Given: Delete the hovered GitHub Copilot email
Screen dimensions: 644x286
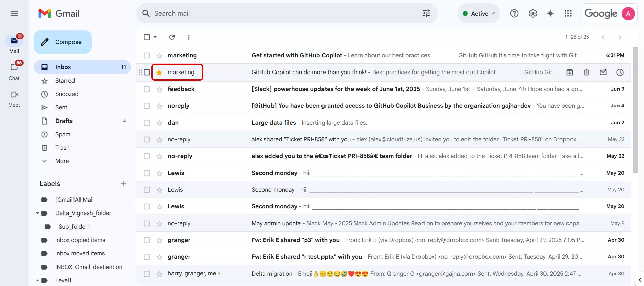Looking at the screenshot, I should click(586, 72).
